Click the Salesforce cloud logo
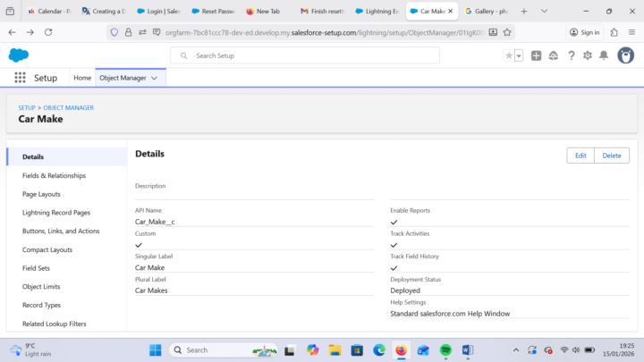Image resolution: width=644 pixels, height=362 pixels. 19,55
